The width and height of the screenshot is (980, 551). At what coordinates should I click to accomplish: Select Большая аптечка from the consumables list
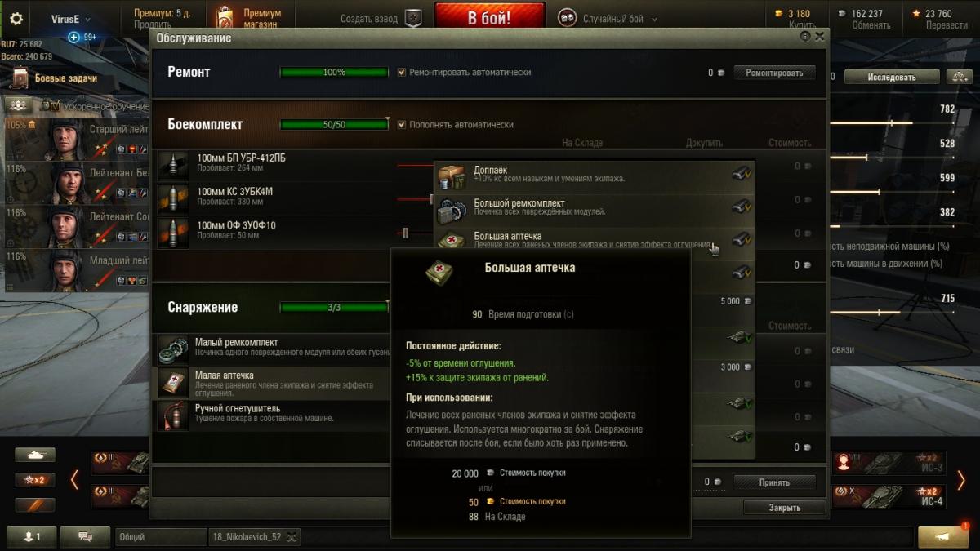(x=594, y=240)
